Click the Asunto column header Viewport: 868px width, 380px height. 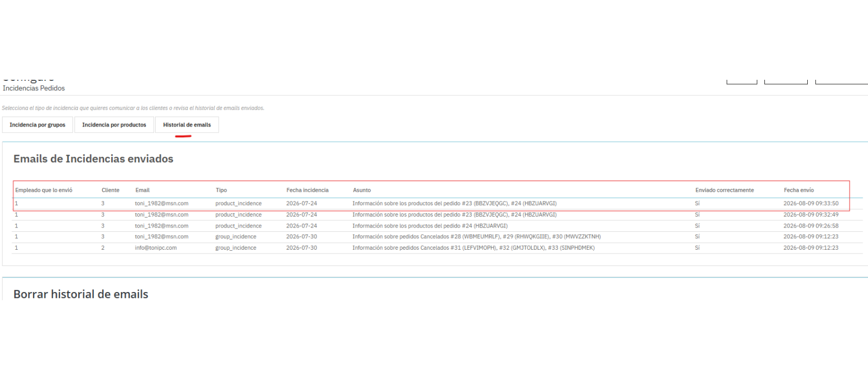[x=362, y=190]
